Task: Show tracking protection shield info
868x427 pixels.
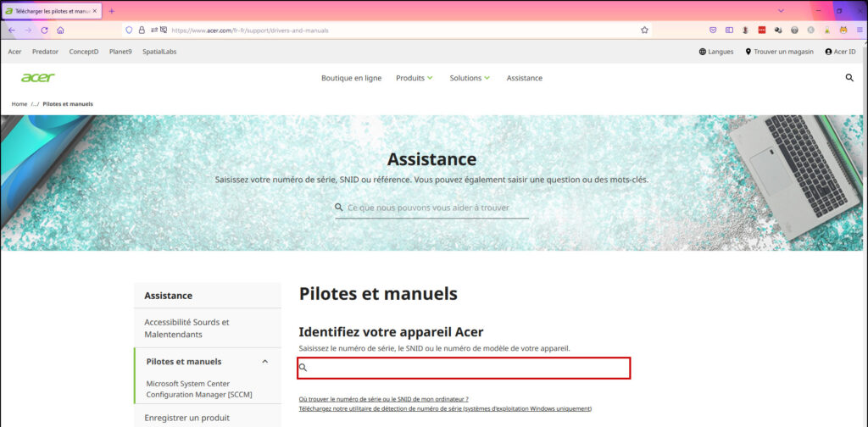Action: (129, 30)
